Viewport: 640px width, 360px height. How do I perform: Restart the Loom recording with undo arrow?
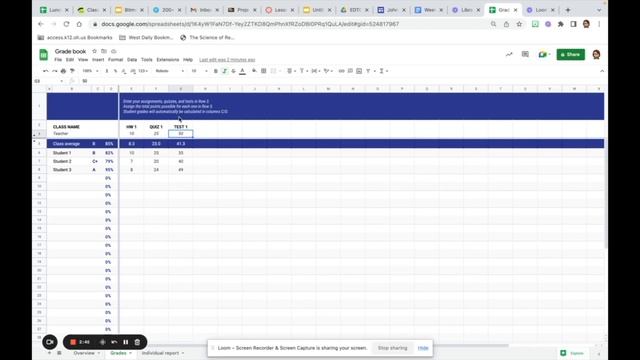[x=114, y=342]
